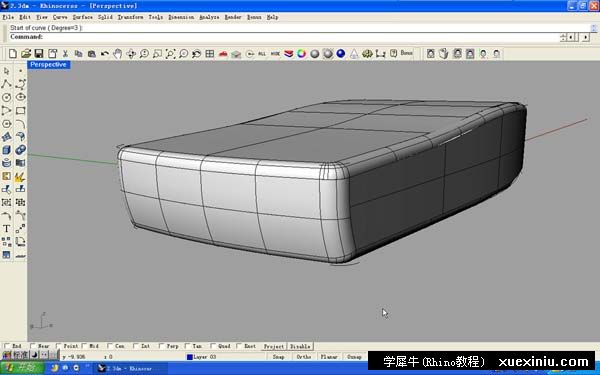Click the New file icon

coord(13,54)
